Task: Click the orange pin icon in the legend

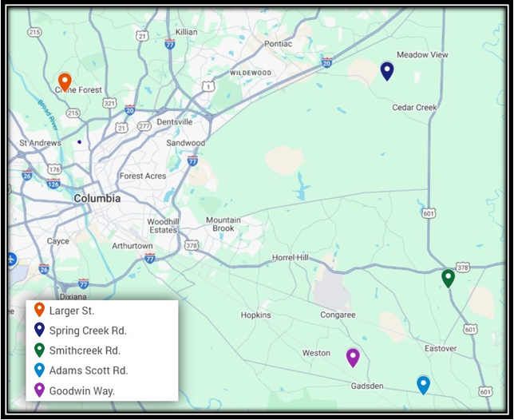Action: [x=39, y=311]
